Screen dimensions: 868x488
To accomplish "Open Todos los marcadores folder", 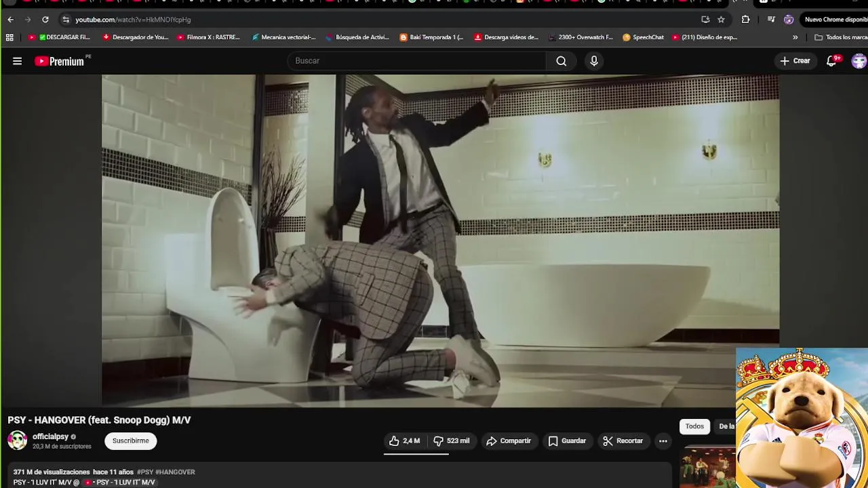I will click(x=841, y=37).
